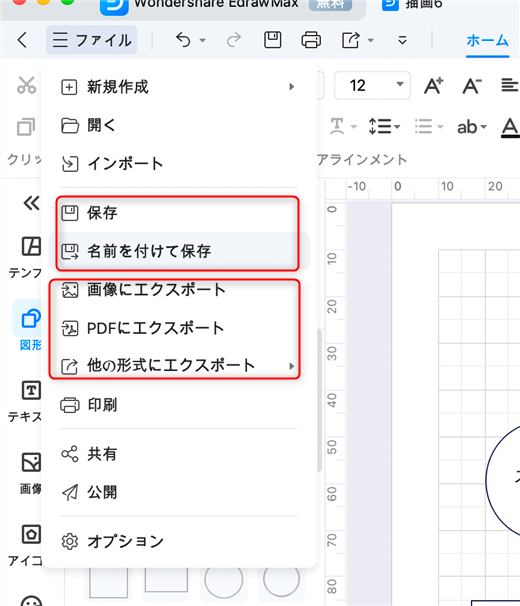Select 共有 in the file menu
The height and width of the screenshot is (606, 520).
coord(178,454)
